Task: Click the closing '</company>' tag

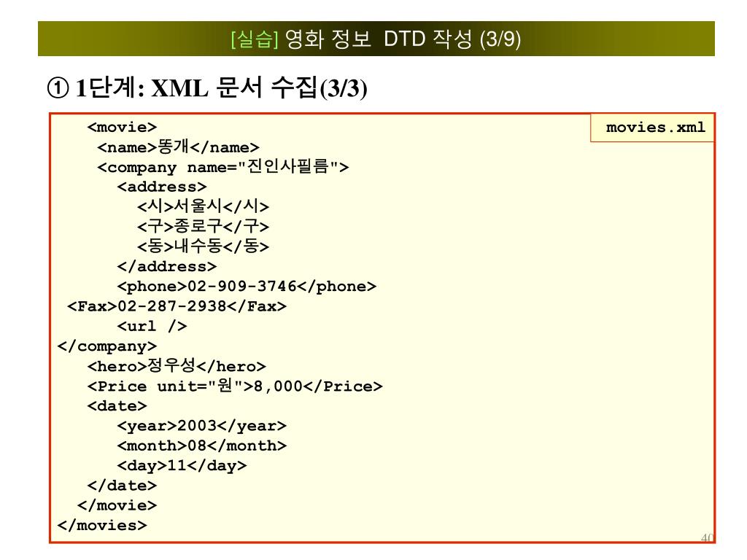Action: [x=107, y=346]
